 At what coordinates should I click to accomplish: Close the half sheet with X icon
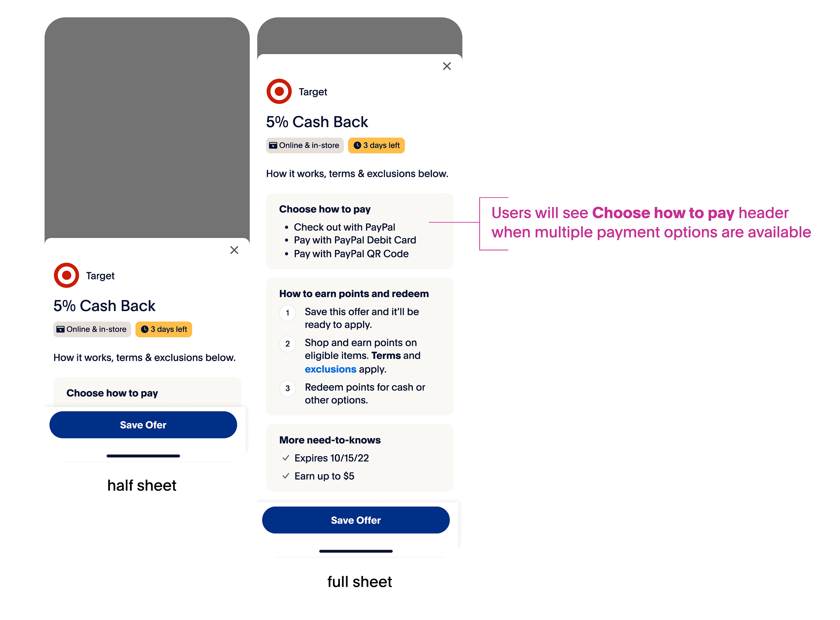234,250
